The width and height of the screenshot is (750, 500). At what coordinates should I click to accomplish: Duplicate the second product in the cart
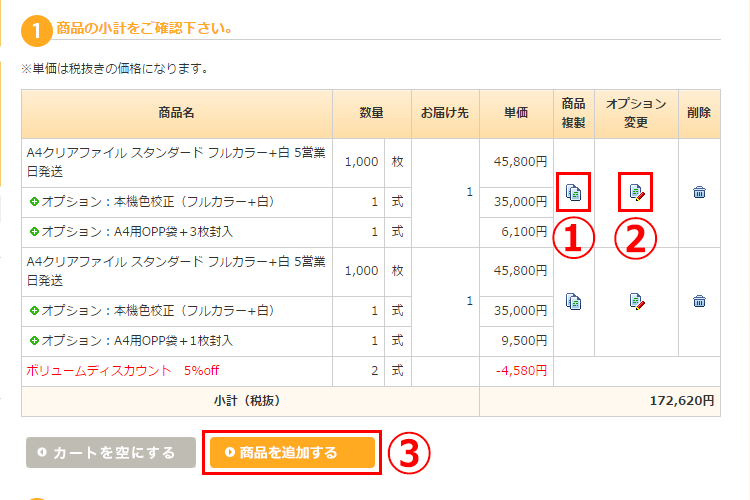click(574, 300)
